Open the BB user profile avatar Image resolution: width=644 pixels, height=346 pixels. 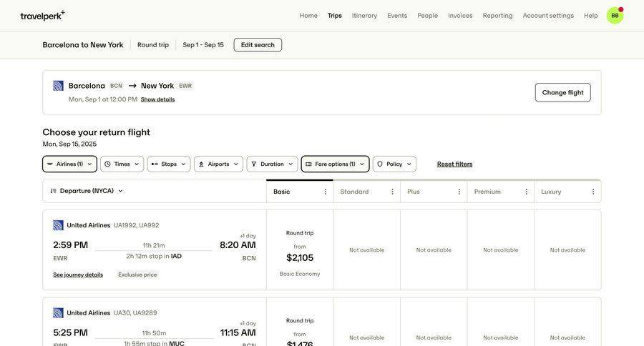coord(615,16)
